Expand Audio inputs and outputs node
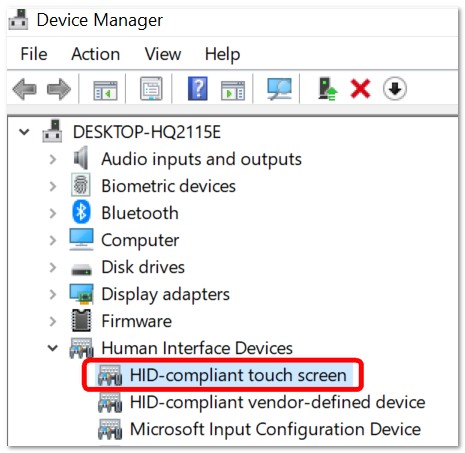 [53, 159]
